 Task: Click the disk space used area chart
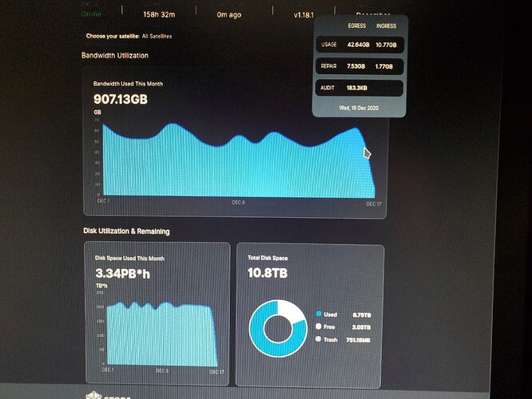162,334
